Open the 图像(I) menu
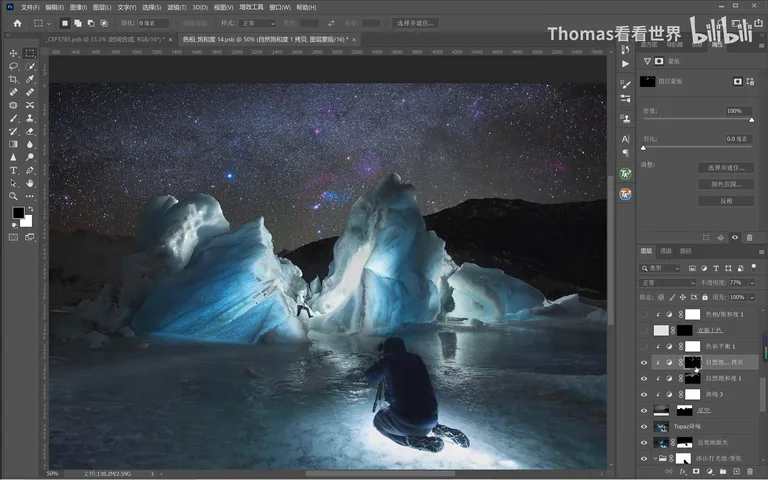The width and height of the screenshot is (768, 480). 78,7
